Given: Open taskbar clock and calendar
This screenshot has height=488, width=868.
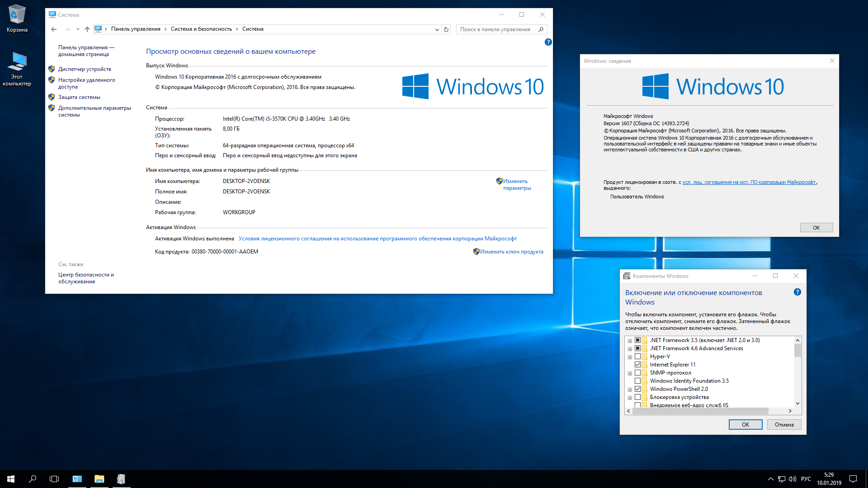Looking at the screenshot, I should click(x=829, y=479).
